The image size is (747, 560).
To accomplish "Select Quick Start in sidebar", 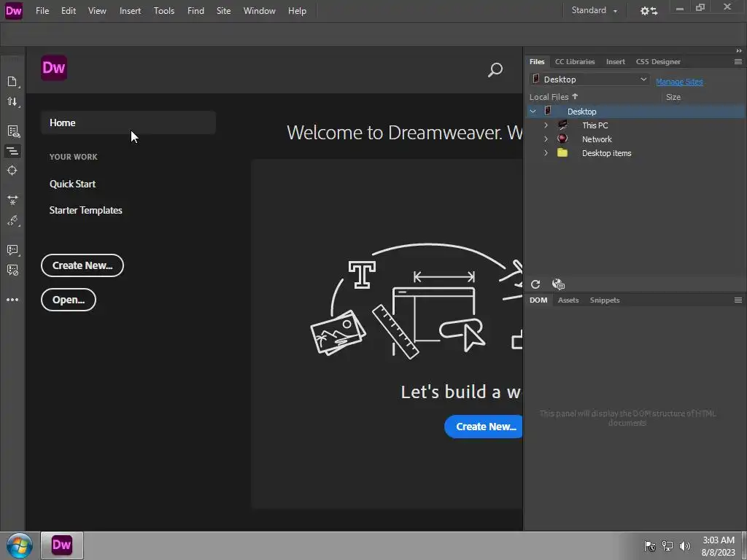I will pyautogui.click(x=72, y=184).
